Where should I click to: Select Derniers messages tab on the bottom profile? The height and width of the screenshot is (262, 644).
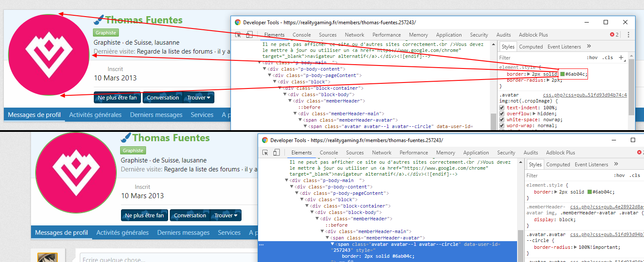[183, 232]
